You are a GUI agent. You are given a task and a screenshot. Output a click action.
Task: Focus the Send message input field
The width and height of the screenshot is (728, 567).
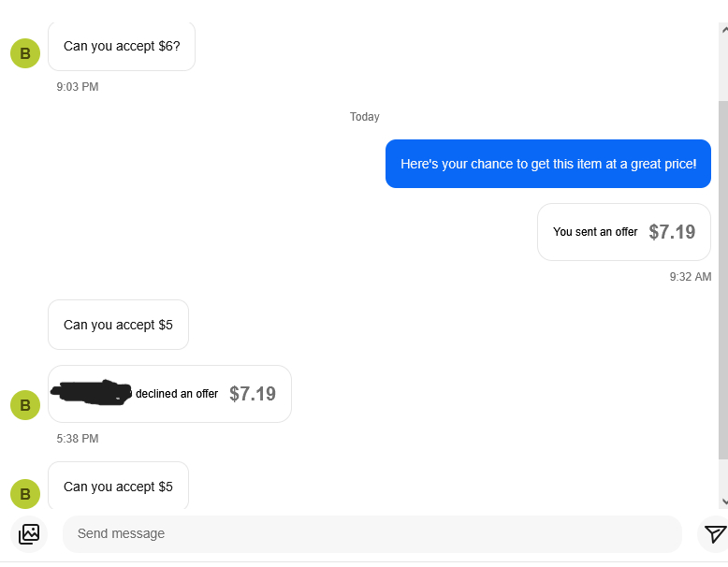[371, 534]
